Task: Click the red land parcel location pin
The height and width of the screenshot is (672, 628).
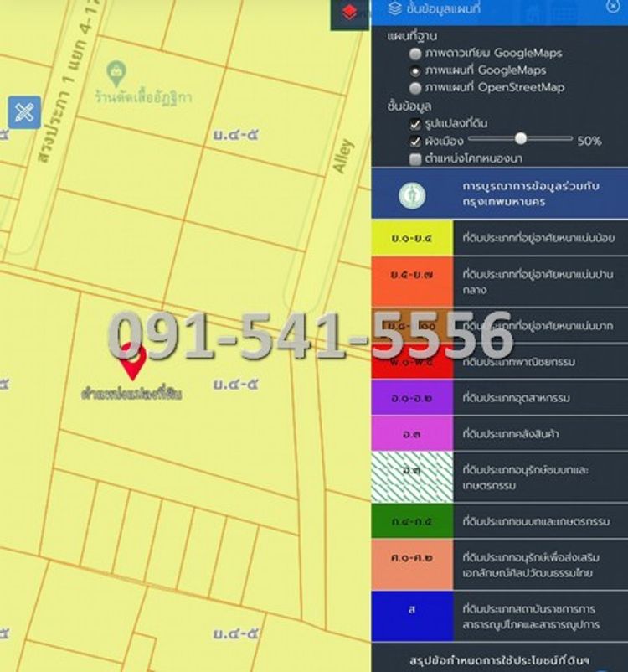Action: [132, 361]
